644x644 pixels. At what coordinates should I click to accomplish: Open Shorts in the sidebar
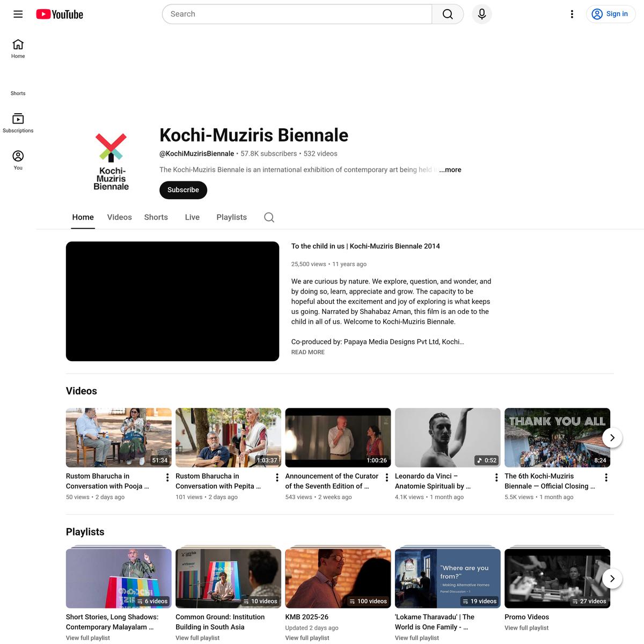(18, 86)
